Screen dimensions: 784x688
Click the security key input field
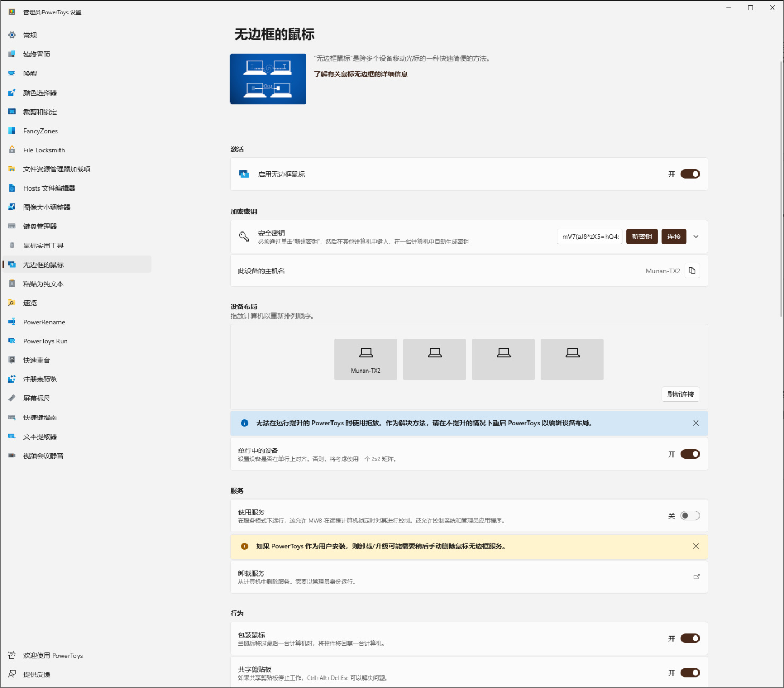590,237
